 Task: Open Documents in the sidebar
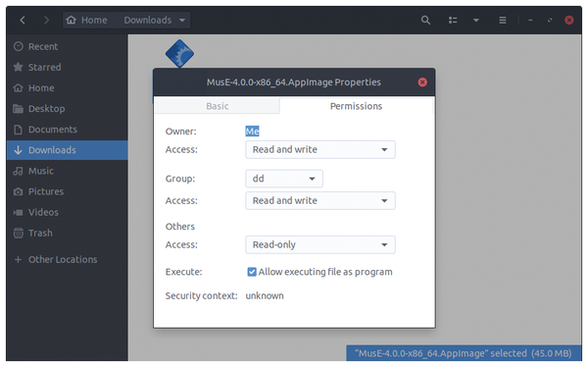point(67,130)
